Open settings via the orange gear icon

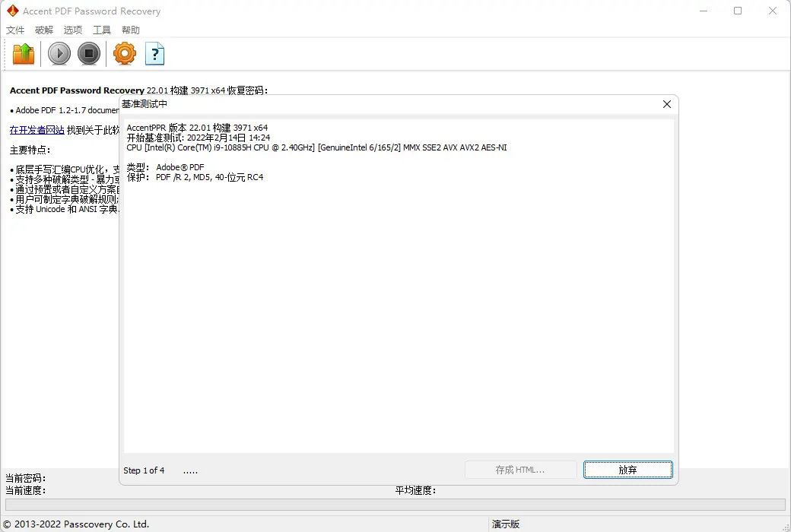[x=125, y=53]
